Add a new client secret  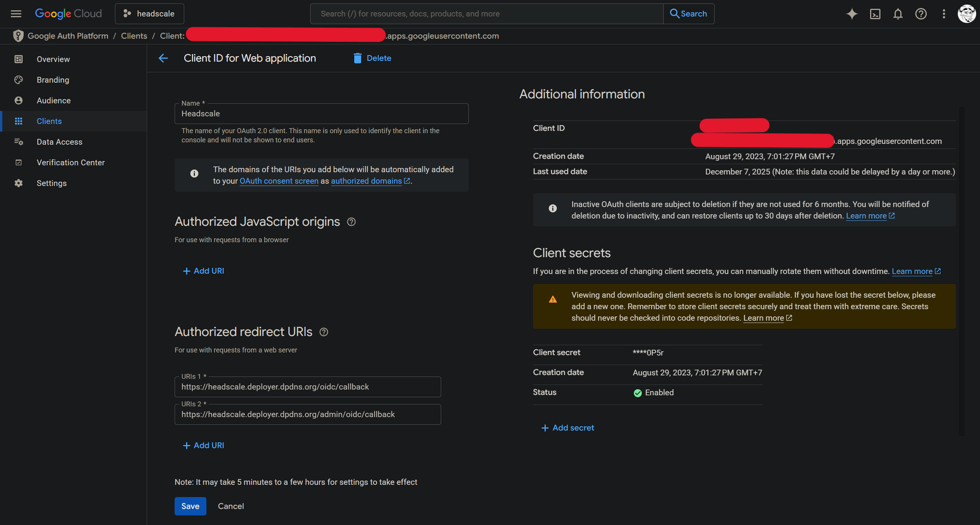point(568,428)
